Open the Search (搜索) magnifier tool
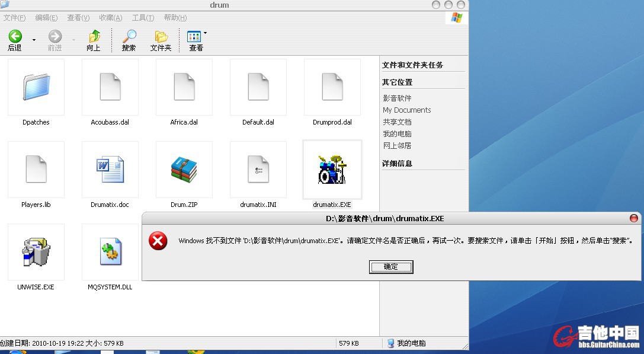This screenshot has height=354, width=644. tap(129, 36)
